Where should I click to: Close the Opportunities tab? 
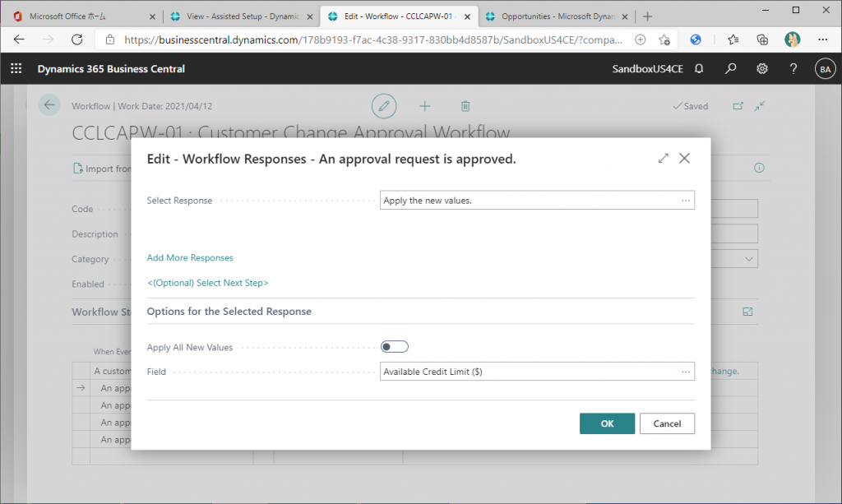tap(625, 16)
